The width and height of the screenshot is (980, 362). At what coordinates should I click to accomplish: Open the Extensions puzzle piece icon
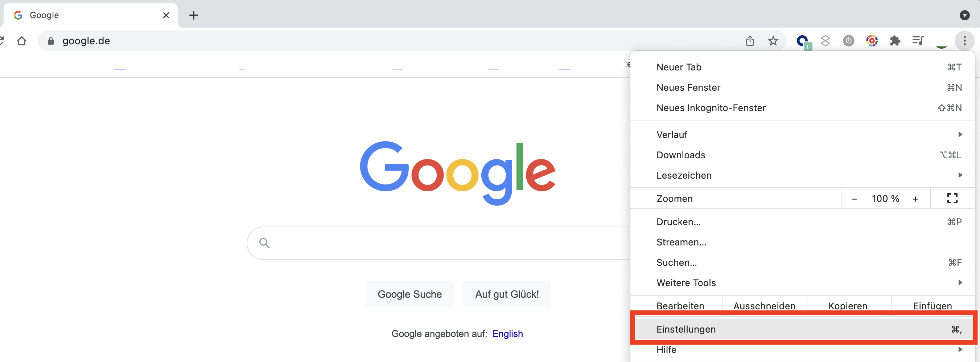pos(895,41)
